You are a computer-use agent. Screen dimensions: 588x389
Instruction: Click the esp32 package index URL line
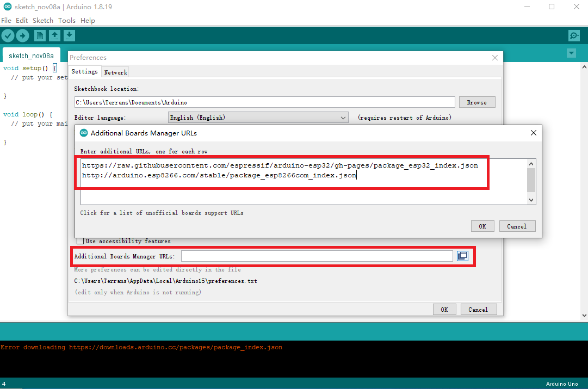pos(280,165)
